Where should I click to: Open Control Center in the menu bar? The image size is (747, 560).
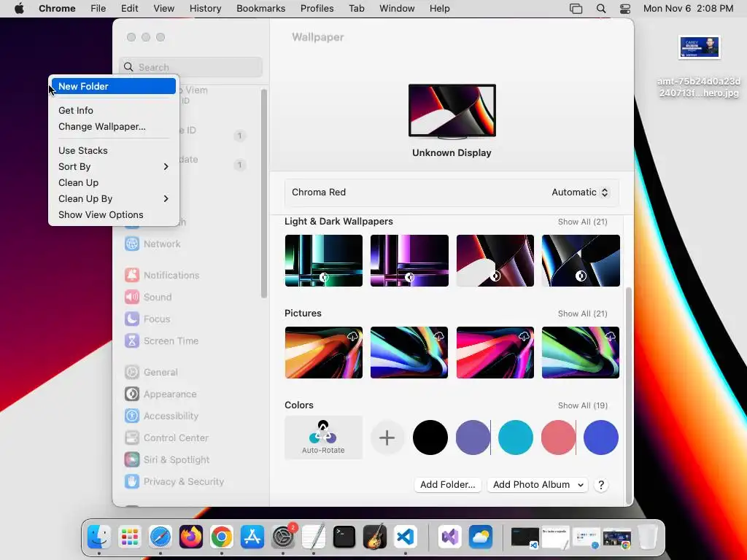pyautogui.click(x=625, y=9)
